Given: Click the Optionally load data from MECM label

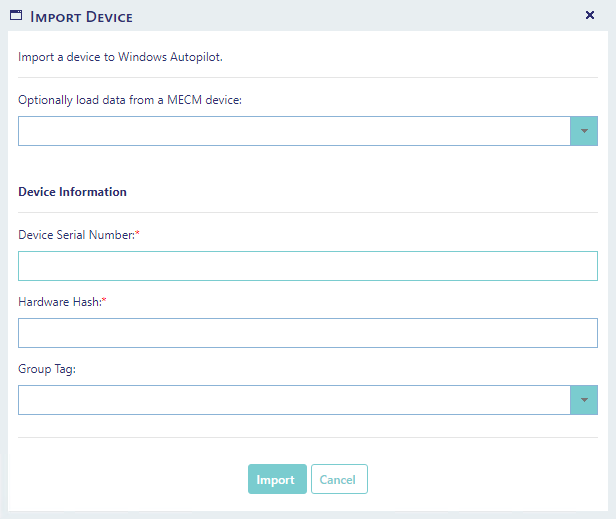Looking at the screenshot, I should (130, 100).
